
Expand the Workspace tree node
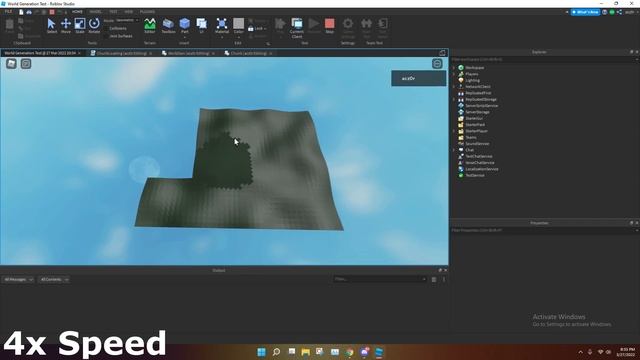(x=454, y=68)
